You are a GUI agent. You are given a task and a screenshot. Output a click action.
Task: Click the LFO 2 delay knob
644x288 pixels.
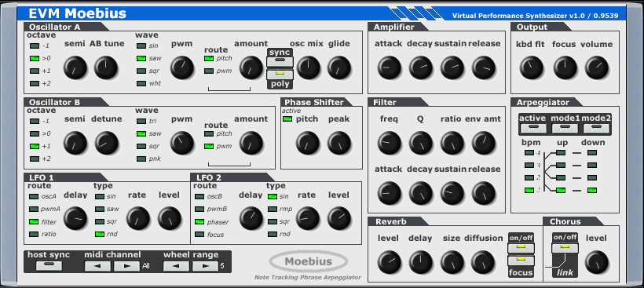251,218
